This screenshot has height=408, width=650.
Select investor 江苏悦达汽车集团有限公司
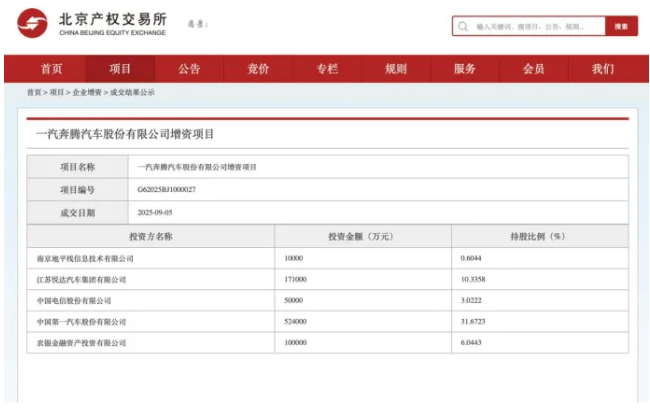pos(81,279)
